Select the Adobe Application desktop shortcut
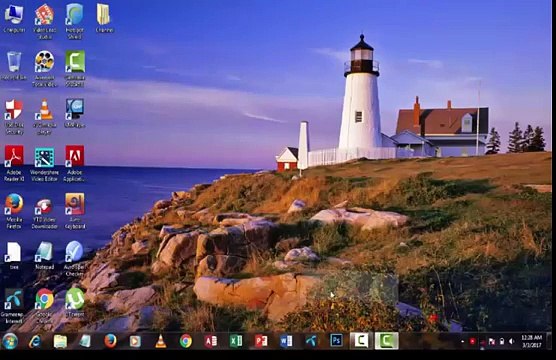The width and height of the screenshot is (556, 360). point(75,164)
